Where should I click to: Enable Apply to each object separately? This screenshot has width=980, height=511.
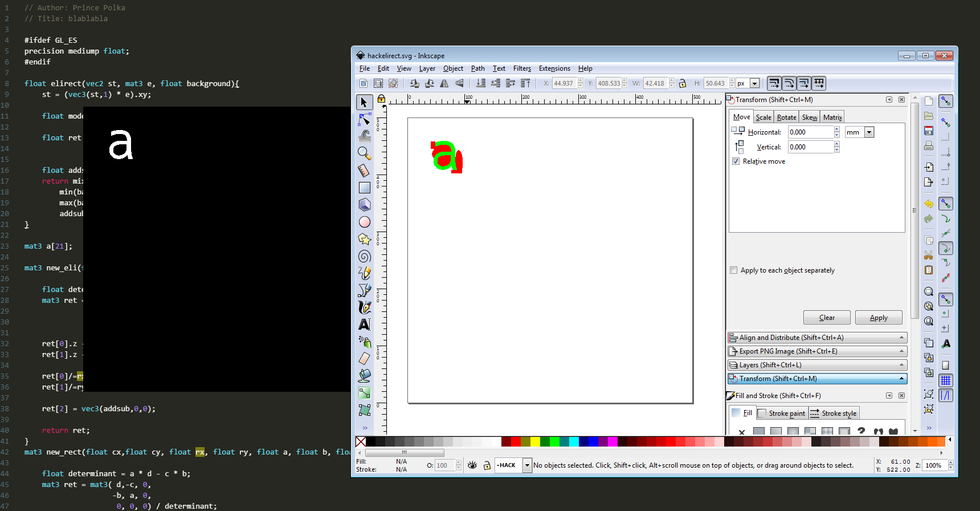[x=734, y=270]
